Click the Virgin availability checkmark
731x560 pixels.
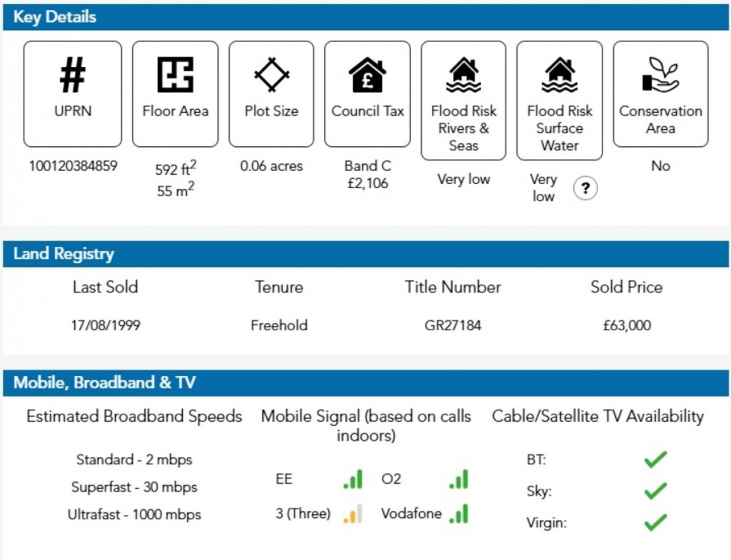click(655, 522)
